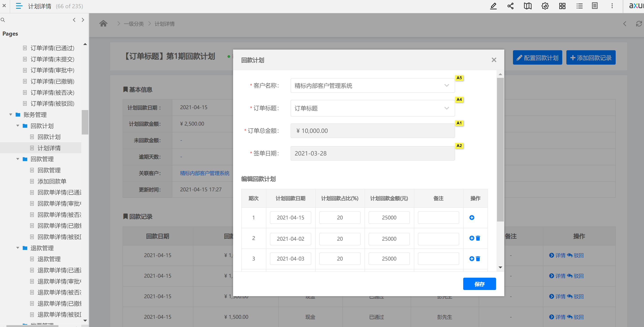Screen dimensions: 644x327
Task: Click the period 2 date field 2021-04-02
Action: (x=291, y=239)
